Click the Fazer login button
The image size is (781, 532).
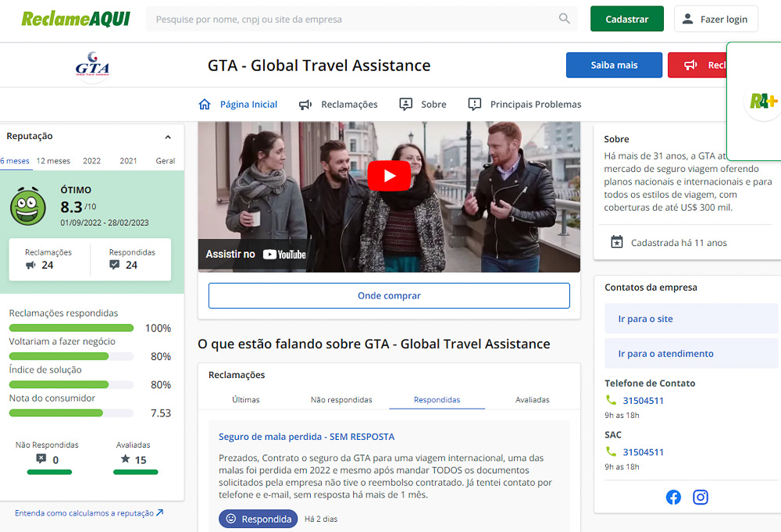(715, 19)
